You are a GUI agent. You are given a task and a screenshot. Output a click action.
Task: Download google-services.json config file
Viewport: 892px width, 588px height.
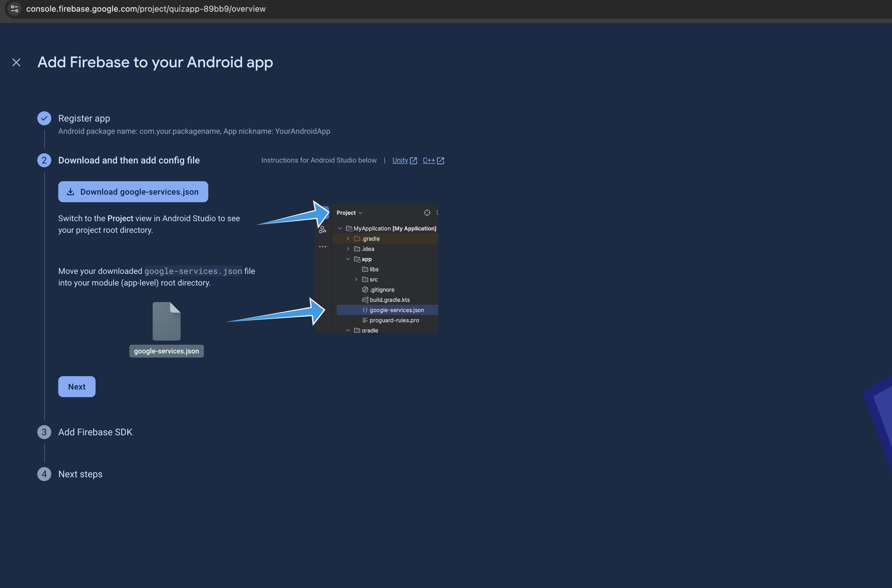pos(133,192)
